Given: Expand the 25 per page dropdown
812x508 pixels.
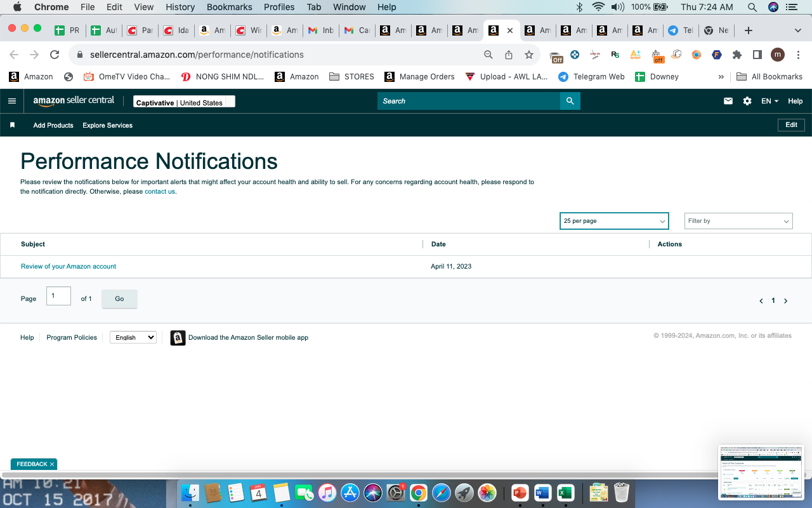Looking at the screenshot, I should point(614,221).
